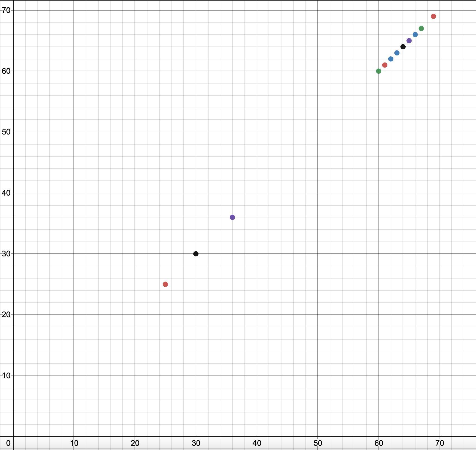Click the y-axis label "60"
This screenshot has width=476, height=450.
click(x=6, y=71)
